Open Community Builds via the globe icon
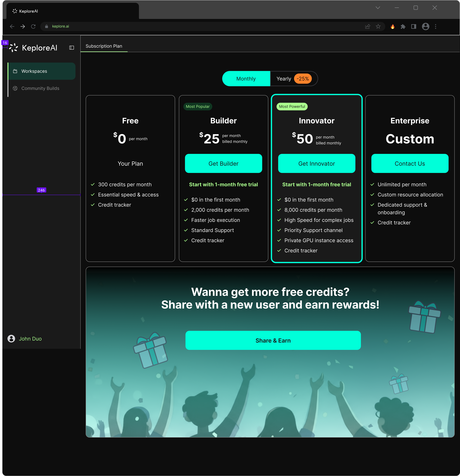Viewport: 460px width, 476px height. [15, 88]
